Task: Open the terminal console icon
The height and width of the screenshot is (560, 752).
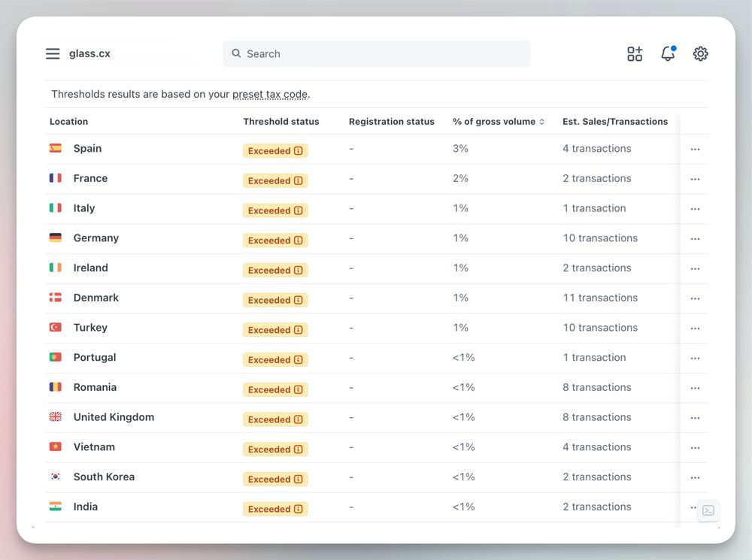Action: coord(708,510)
